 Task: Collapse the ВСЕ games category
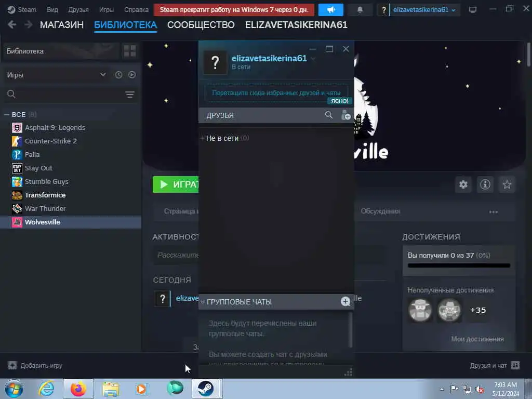[6, 115]
